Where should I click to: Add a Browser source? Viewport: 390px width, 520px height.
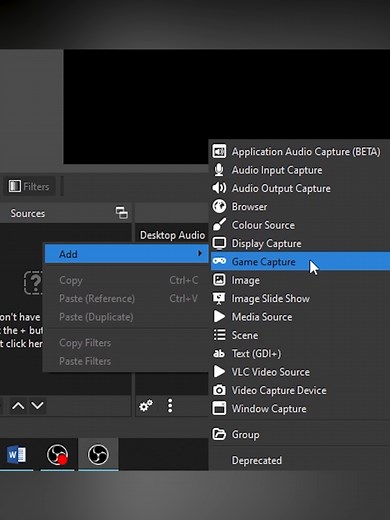300,207
